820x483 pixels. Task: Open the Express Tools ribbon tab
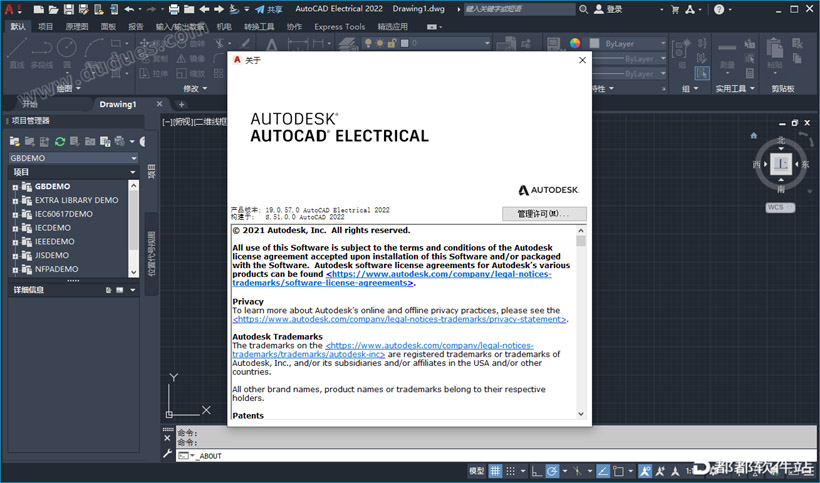tap(339, 26)
